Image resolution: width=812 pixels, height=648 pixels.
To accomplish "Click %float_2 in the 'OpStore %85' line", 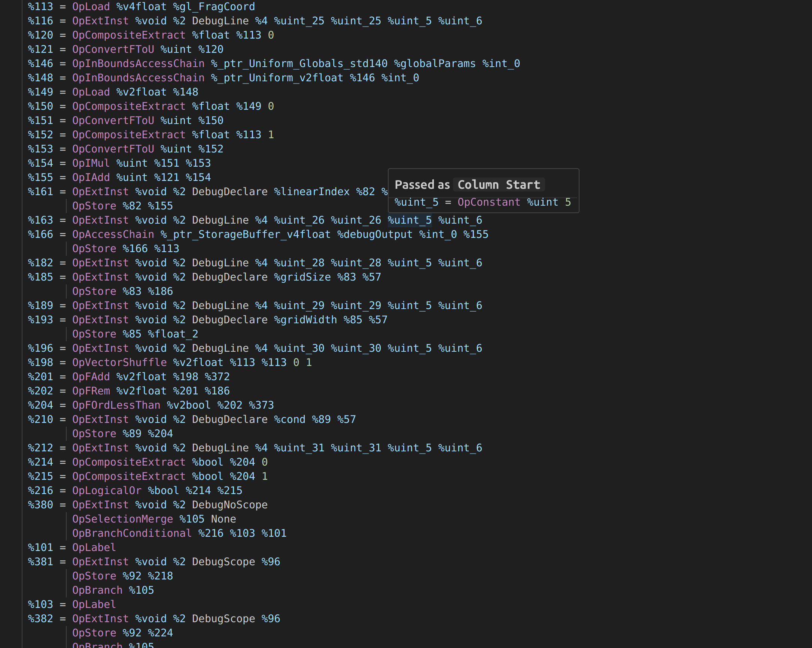I will [x=173, y=334].
